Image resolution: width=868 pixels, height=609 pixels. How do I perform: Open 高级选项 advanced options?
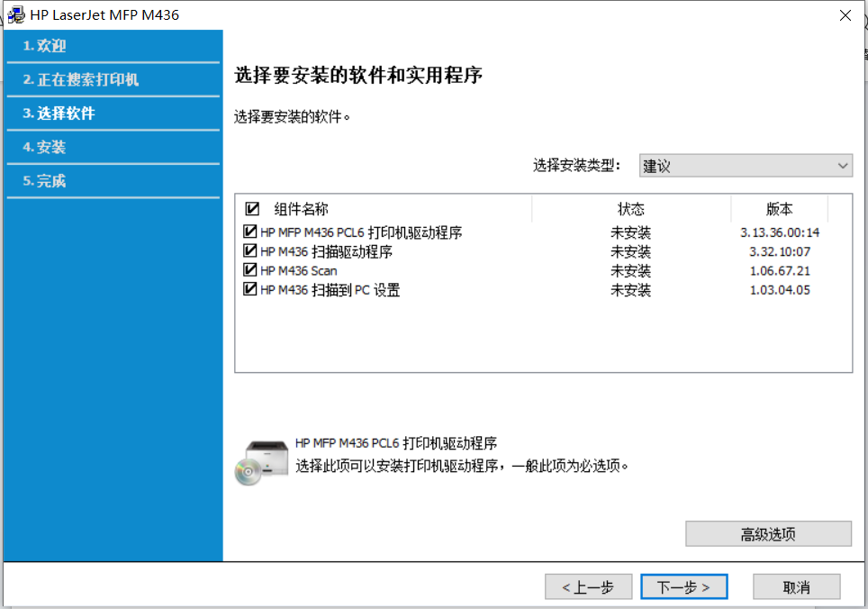[x=768, y=534]
